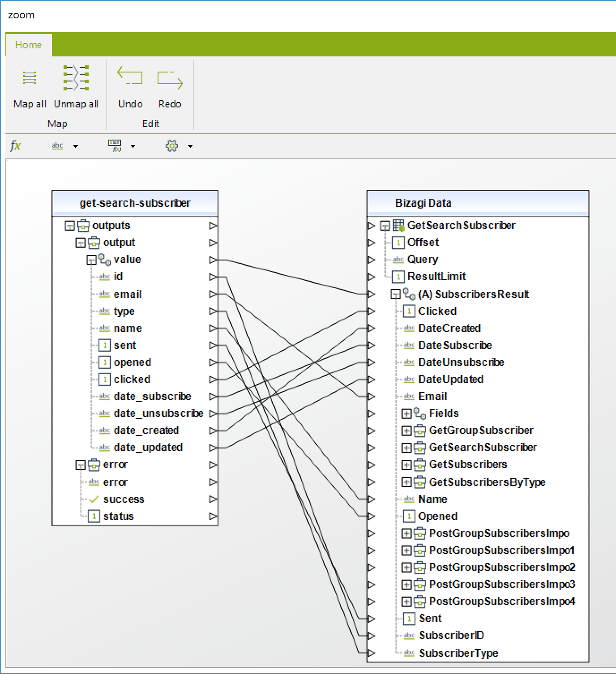Image resolution: width=616 pixels, height=674 pixels.
Task: Select the status field
Action: (x=118, y=516)
